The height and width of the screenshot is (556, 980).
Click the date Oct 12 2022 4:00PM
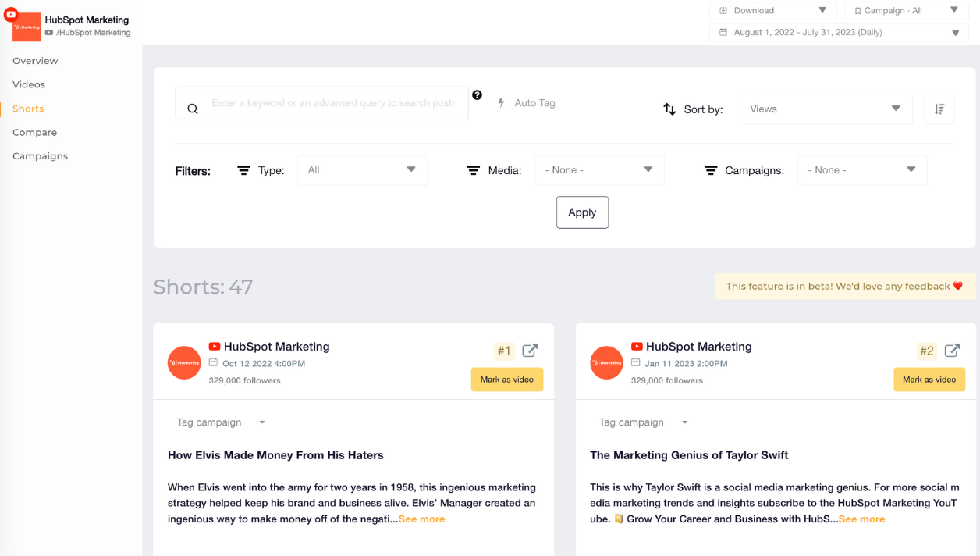(x=264, y=364)
